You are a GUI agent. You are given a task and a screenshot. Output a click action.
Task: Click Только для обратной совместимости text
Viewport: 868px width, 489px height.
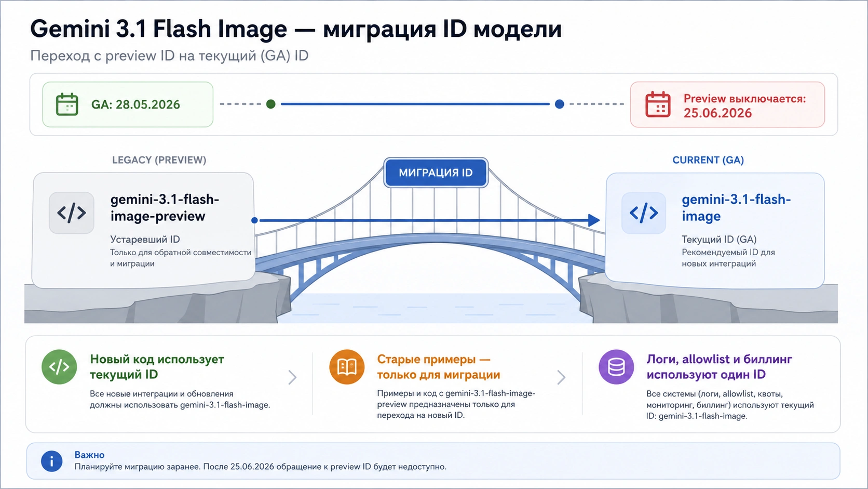click(x=181, y=258)
